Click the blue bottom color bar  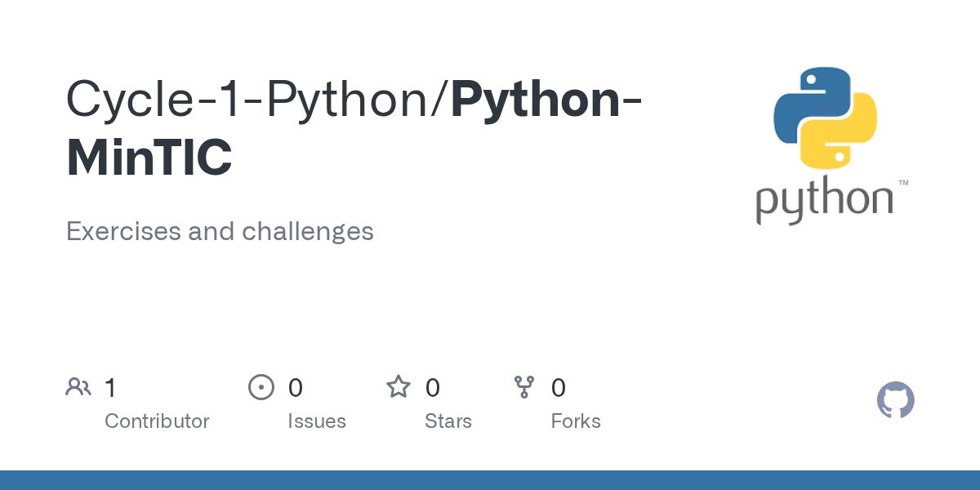tap(490, 480)
